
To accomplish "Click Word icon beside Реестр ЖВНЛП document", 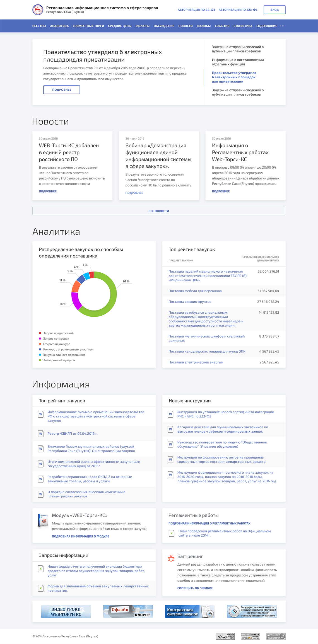I will click(x=41, y=434).
